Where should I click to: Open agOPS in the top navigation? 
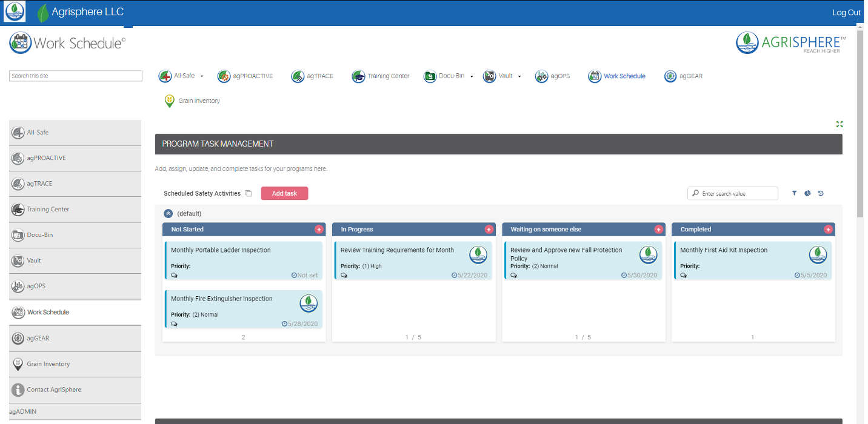click(x=553, y=76)
